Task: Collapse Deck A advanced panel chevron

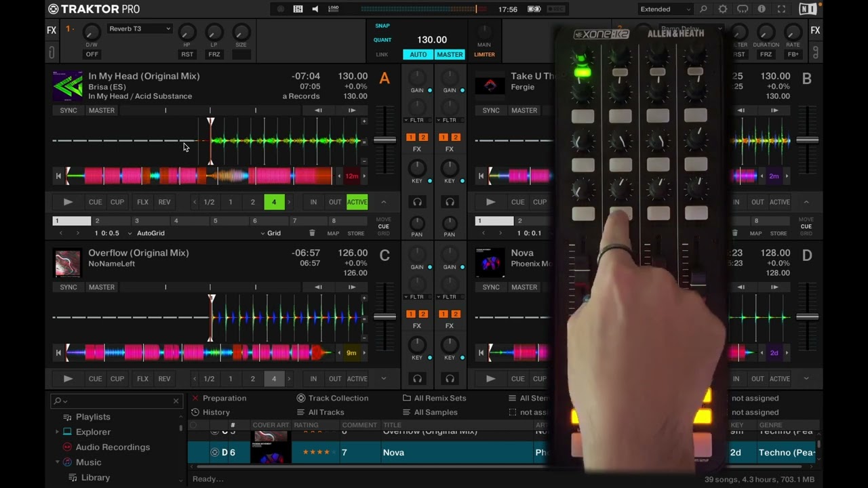Action: point(383,202)
